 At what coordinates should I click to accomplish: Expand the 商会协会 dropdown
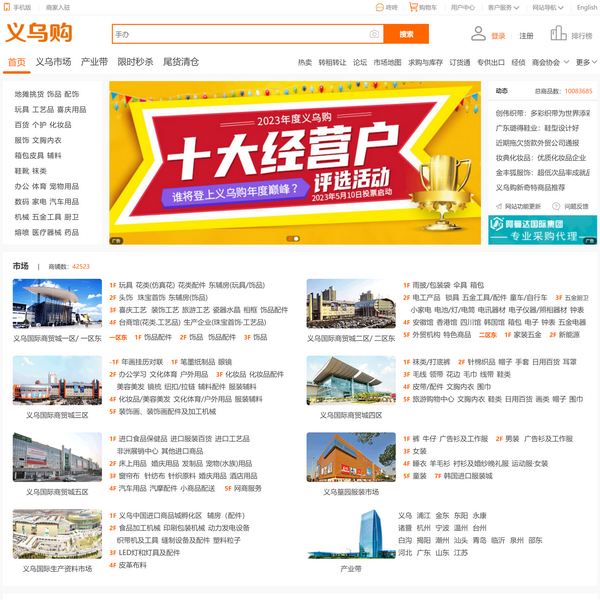tap(549, 62)
